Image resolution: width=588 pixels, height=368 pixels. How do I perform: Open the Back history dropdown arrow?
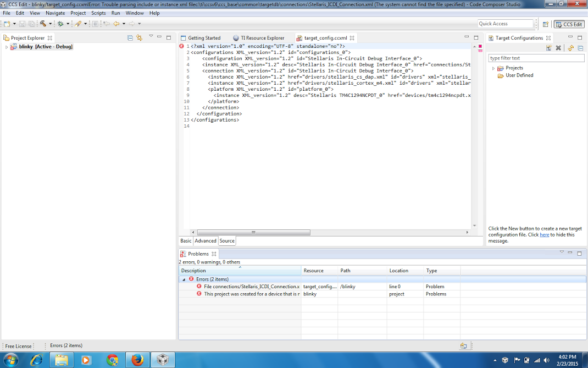(x=124, y=24)
